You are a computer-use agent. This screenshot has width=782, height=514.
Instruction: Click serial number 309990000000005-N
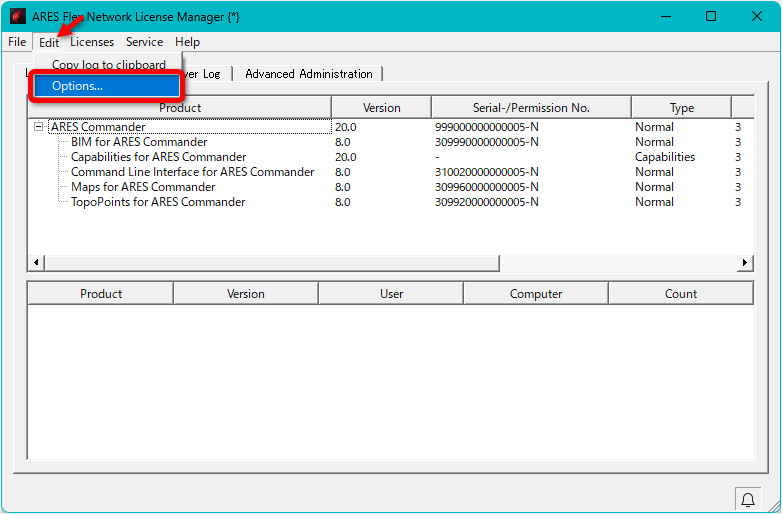coord(486,142)
